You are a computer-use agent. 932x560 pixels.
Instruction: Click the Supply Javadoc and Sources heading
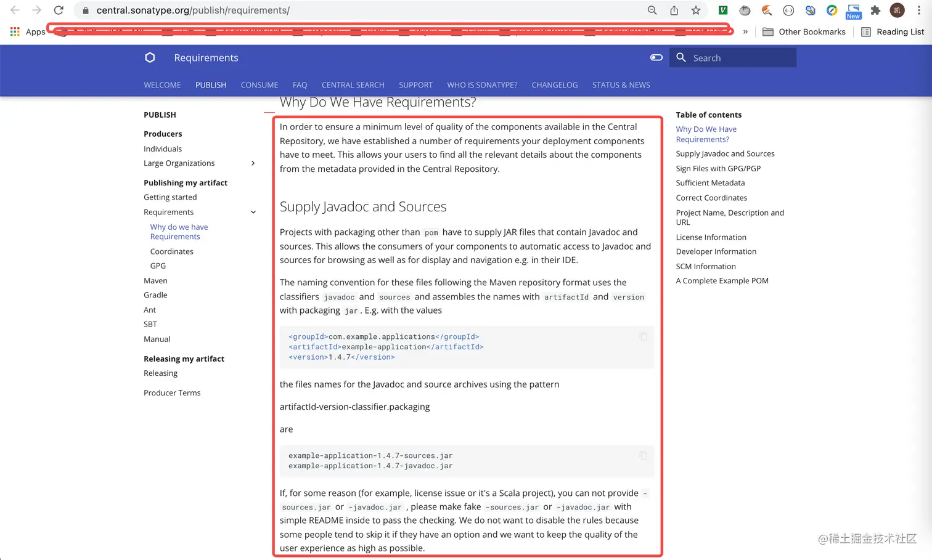(x=363, y=206)
